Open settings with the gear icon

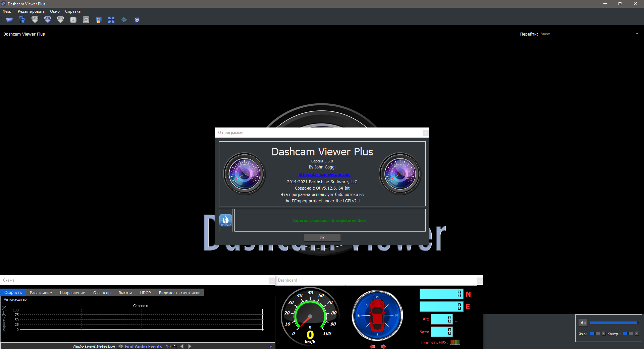(x=137, y=20)
